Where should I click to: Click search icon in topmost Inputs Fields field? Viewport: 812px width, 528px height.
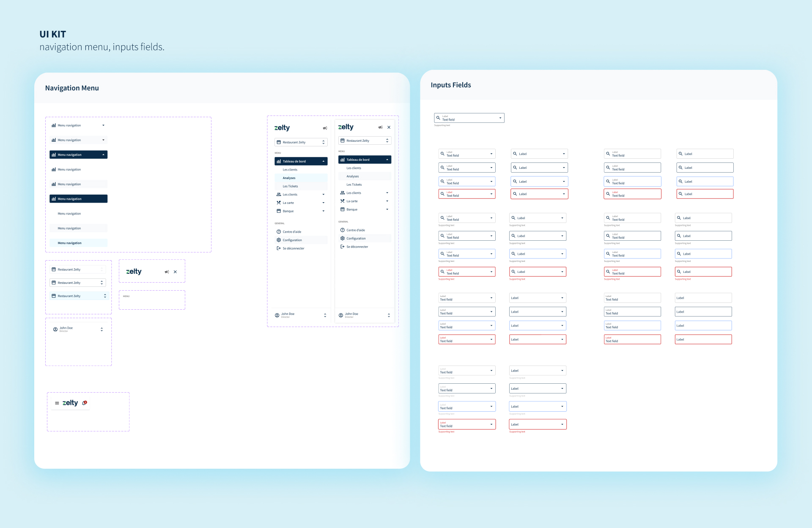tap(438, 118)
